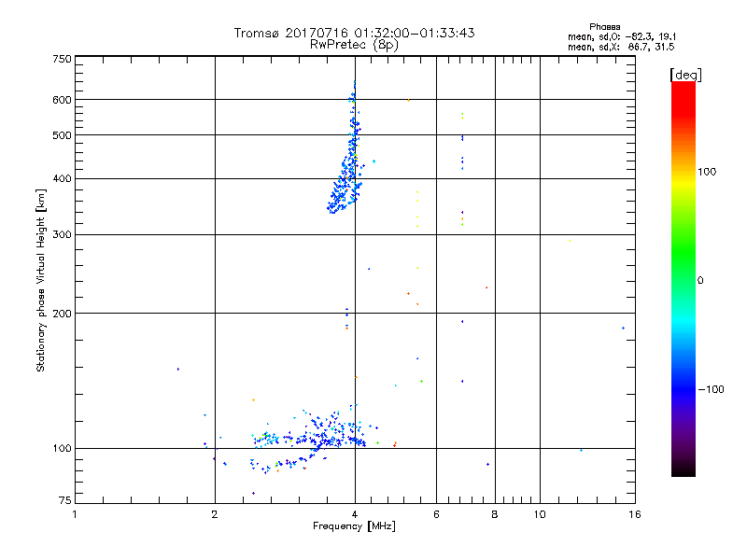
Task: Click the y-axis tick label '200'
Action: click(x=62, y=314)
